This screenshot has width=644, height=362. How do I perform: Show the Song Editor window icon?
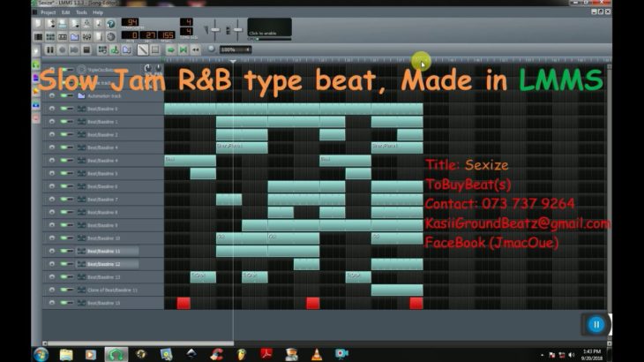pyautogui.click(x=38, y=37)
